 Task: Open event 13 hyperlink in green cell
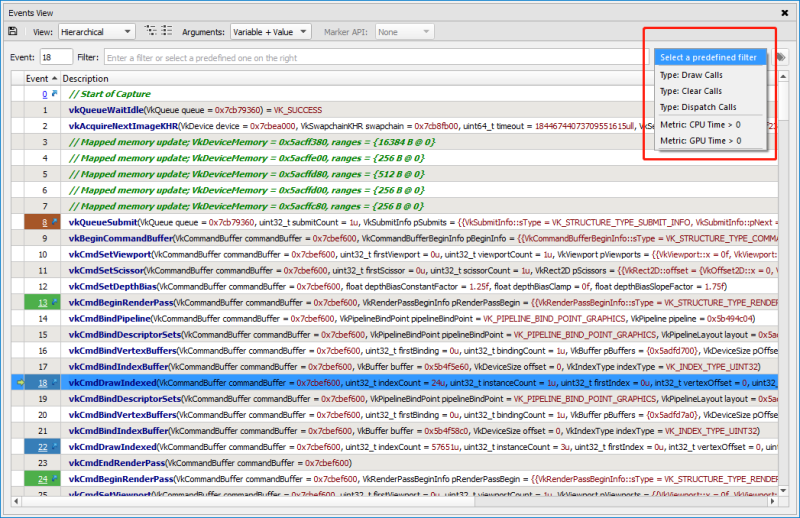coord(43,302)
